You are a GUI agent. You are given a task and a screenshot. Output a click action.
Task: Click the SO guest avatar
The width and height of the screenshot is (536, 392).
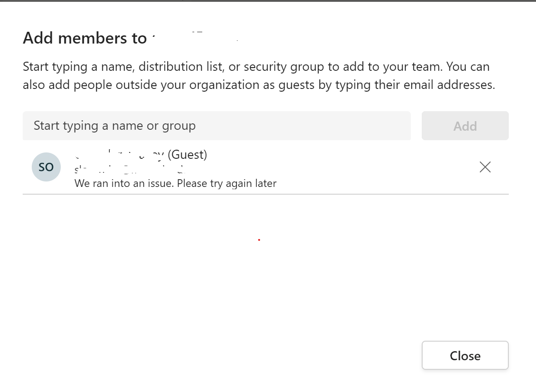coord(46,167)
